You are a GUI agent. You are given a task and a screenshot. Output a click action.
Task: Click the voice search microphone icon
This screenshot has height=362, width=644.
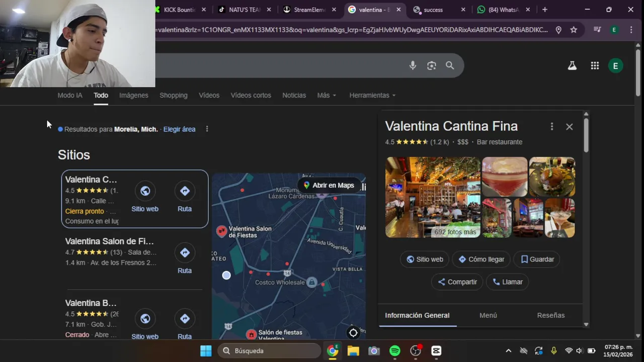[x=413, y=65]
